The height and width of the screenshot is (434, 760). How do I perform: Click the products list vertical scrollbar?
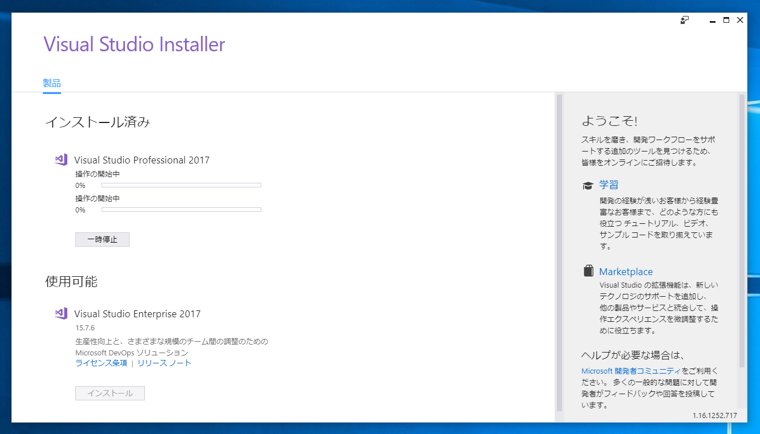point(559,252)
